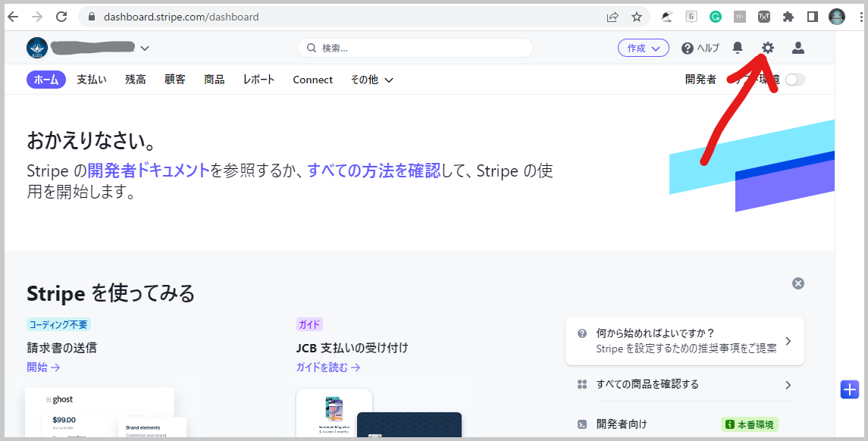Go back in the browser

[x=12, y=17]
